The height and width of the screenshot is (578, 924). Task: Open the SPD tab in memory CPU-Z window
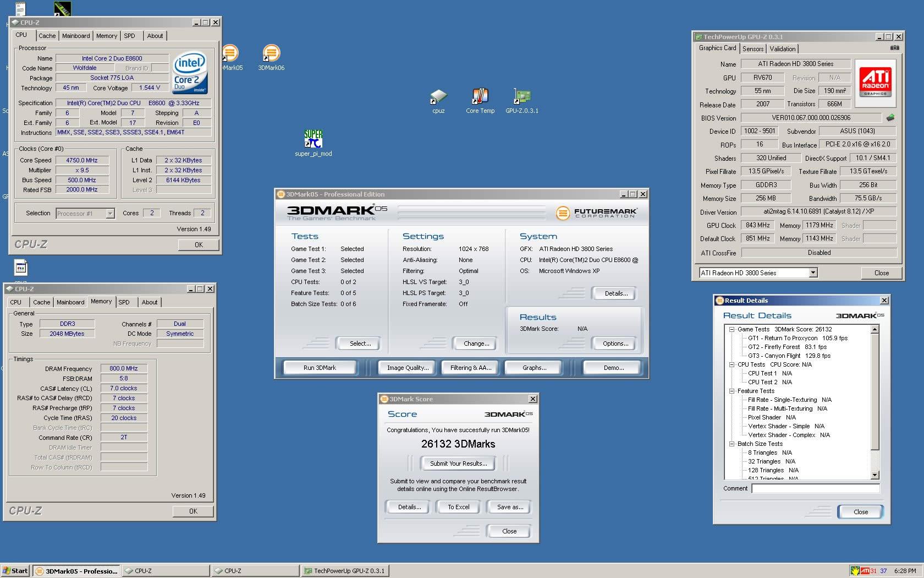(x=124, y=302)
